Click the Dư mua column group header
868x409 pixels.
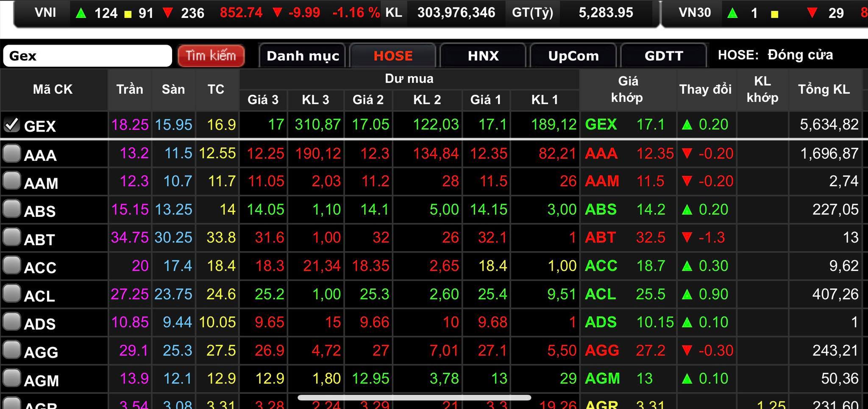coord(409,78)
